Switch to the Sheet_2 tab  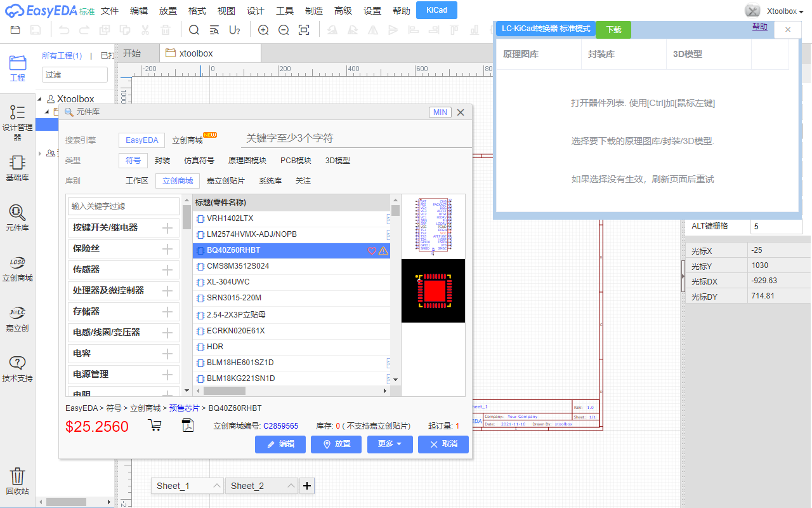pos(261,486)
